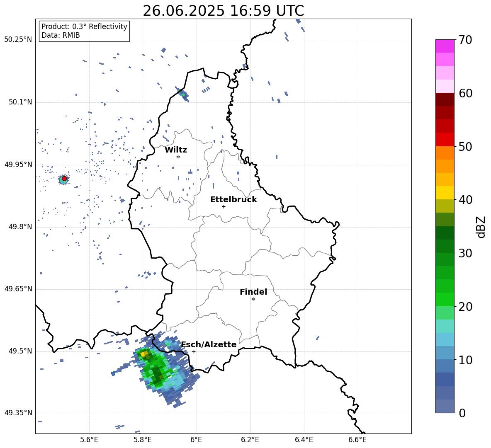
Task: Click the colorbar 30 tick label
Action: (465, 253)
